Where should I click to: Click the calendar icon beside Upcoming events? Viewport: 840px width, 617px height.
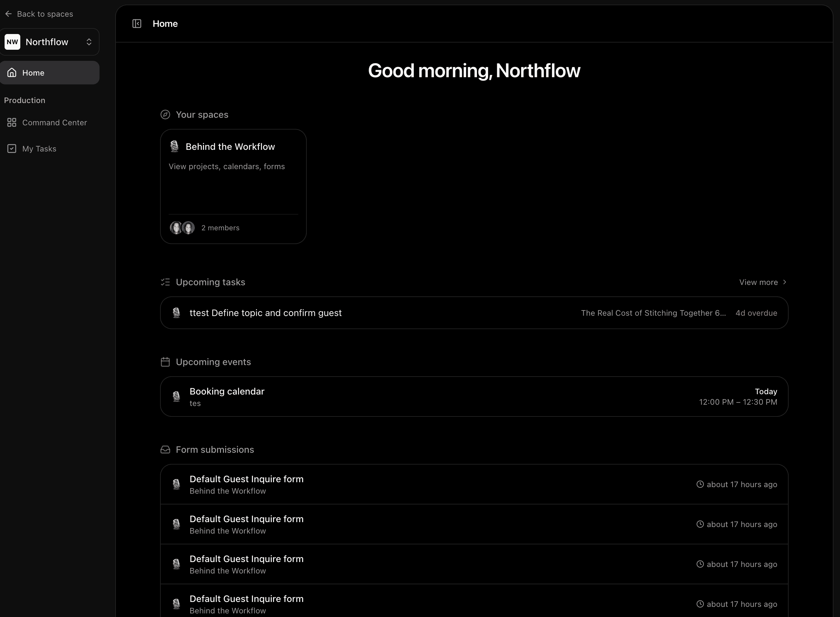point(165,362)
